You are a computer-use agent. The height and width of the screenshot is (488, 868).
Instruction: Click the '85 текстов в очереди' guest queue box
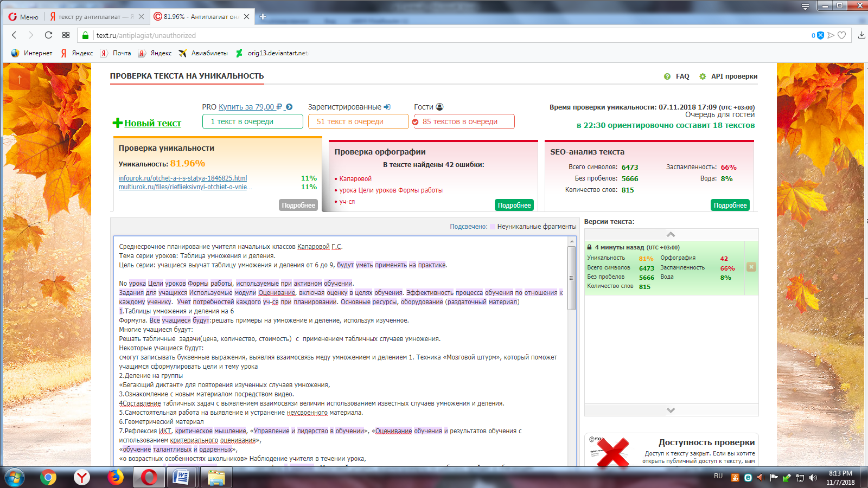click(464, 121)
